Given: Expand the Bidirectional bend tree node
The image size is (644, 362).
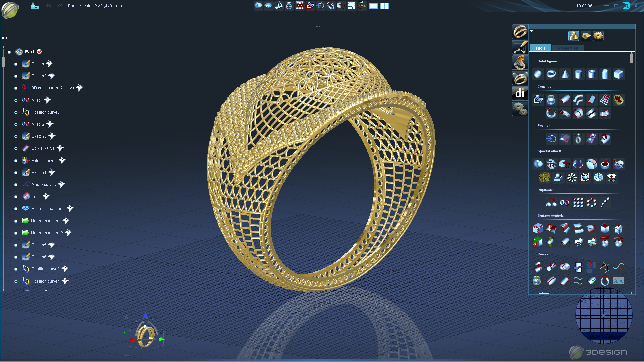Looking at the screenshot, I should click(x=16, y=209).
